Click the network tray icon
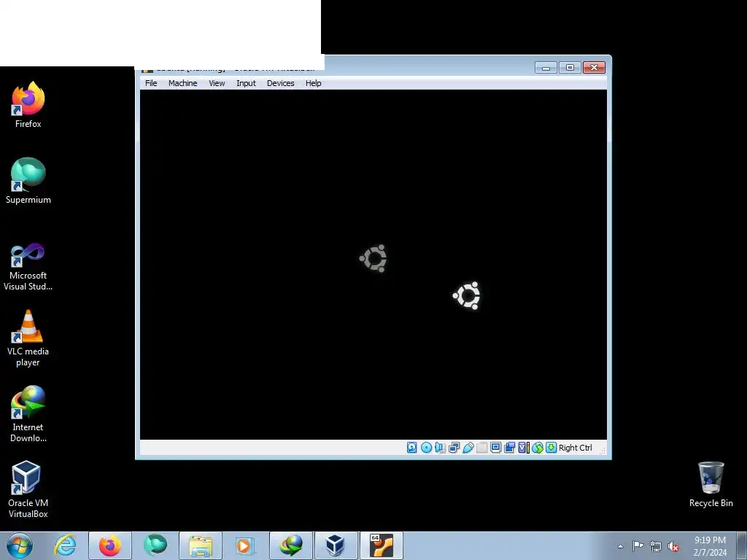This screenshot has width=747, height=560. (x=656, y=546)
